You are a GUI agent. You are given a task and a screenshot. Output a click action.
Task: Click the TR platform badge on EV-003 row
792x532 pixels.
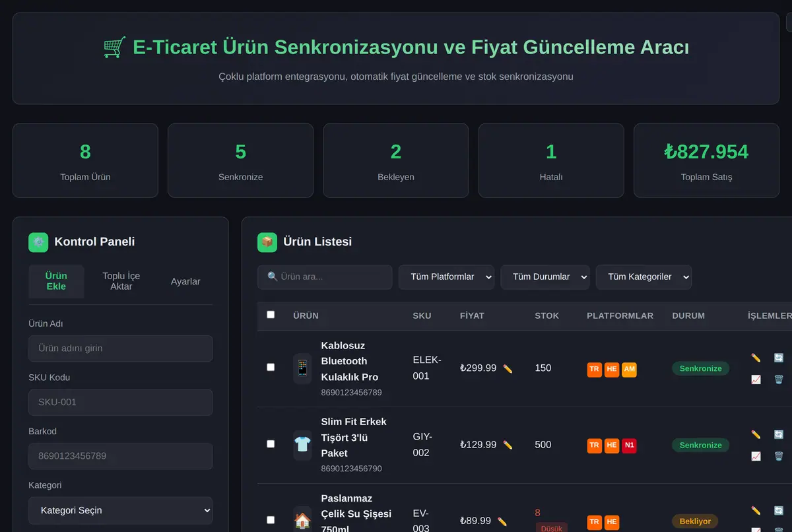595,522
